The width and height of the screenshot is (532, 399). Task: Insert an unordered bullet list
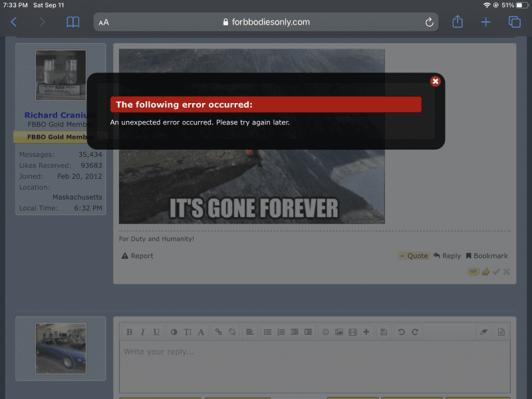pyautogui.click(x=267, y=332)
